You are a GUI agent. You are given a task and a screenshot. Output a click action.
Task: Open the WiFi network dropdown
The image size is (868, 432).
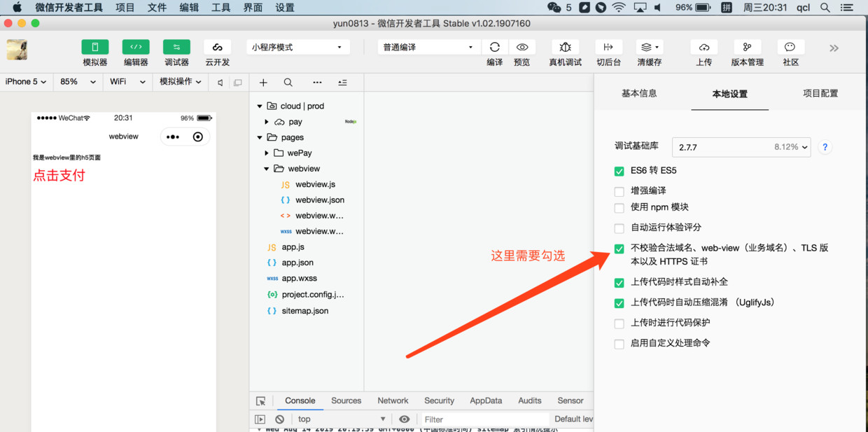(127, 82)
